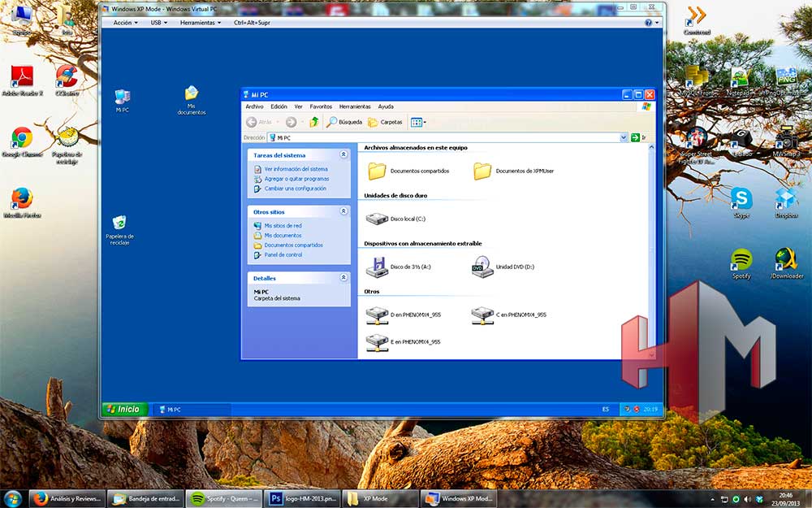The image size is (812, 508).
Task: Collapse the Detalles panel
Action: pyautogui.click(x=343, y=278)
